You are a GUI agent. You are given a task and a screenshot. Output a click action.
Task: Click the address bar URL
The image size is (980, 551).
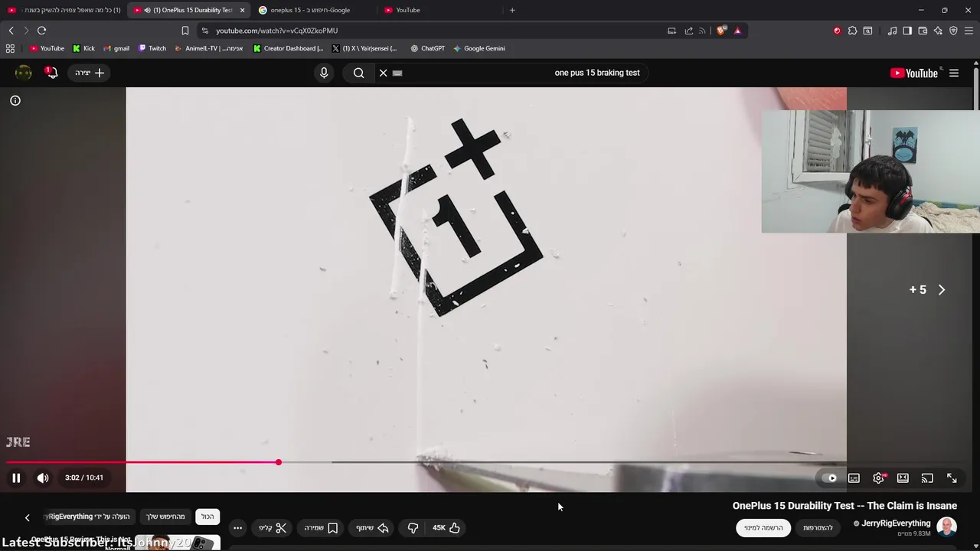(276, 31)
